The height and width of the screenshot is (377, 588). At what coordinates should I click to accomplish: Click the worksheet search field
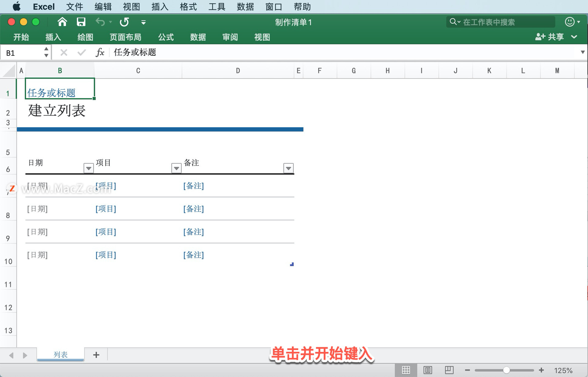(502, 22)
